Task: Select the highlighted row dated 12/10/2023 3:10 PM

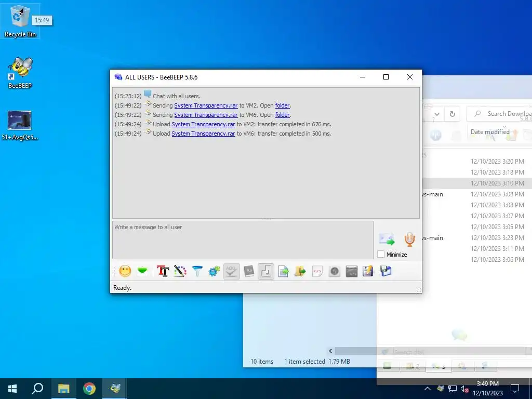Action: (477, 183)
